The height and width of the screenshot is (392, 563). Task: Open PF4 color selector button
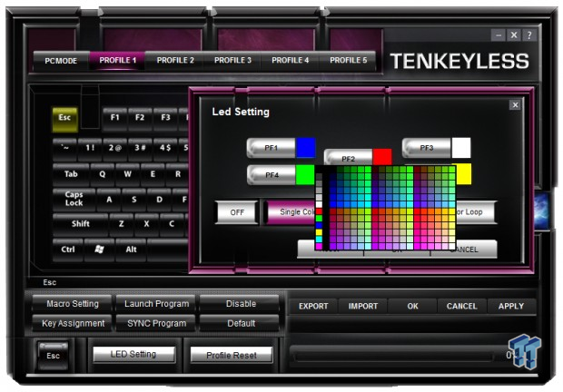(x=271, y=174)
